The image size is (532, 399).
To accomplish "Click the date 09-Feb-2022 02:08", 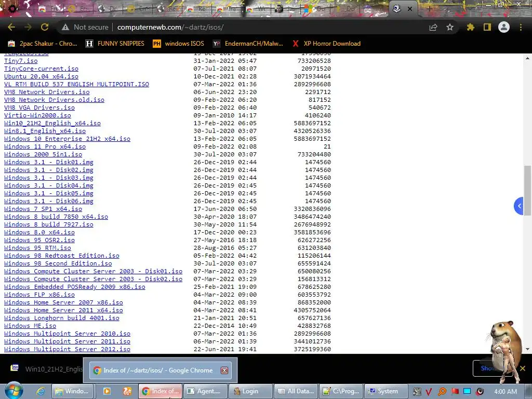I will (225, 147).
